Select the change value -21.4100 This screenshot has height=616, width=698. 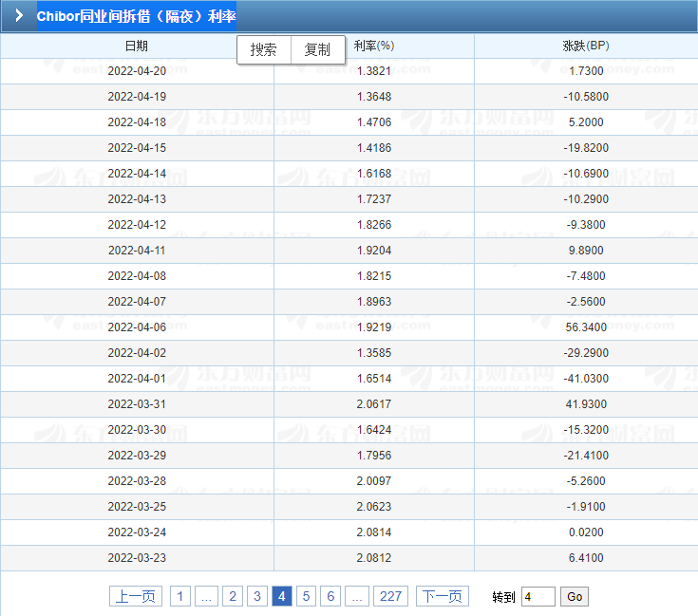click(586, 456)
